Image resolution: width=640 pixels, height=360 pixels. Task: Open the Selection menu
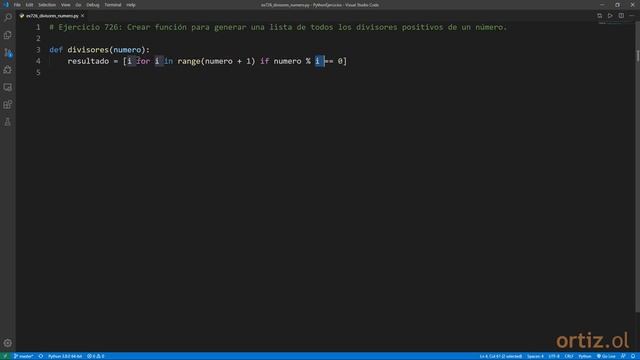click(47, 5)
